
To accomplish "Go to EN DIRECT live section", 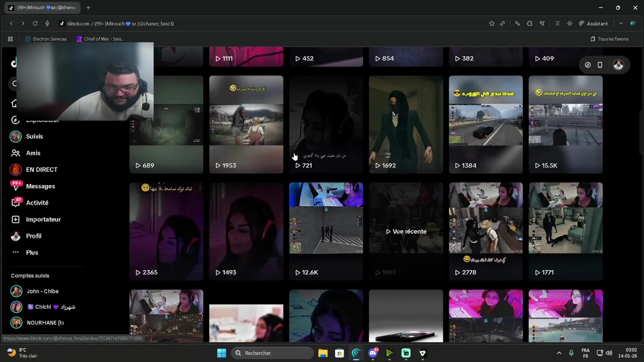I will [42, 169].
